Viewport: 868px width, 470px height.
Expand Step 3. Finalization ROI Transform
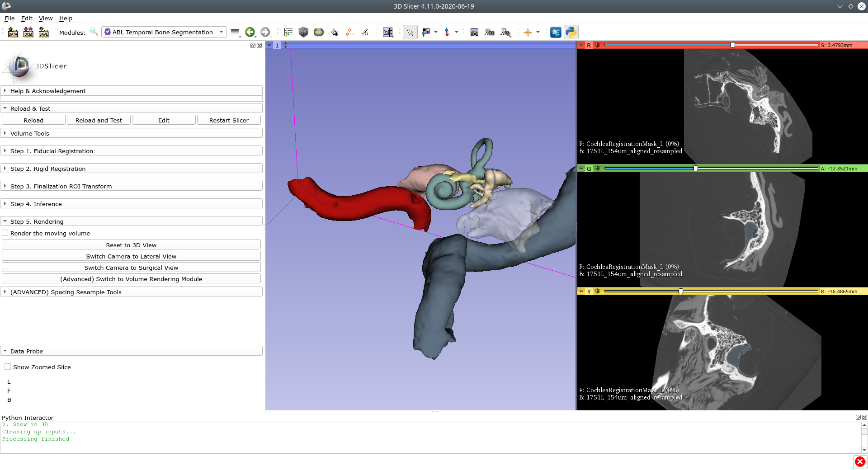[x=132, y=186]
